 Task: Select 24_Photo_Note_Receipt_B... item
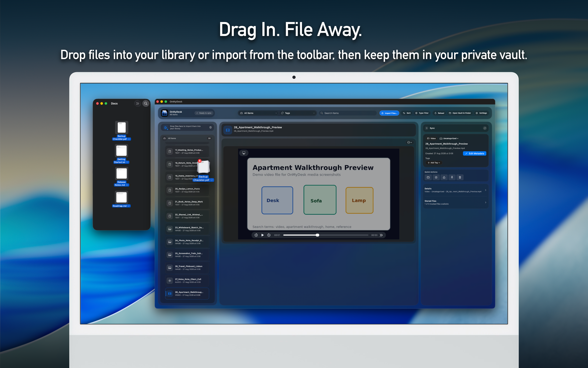(x=187, y=242)
